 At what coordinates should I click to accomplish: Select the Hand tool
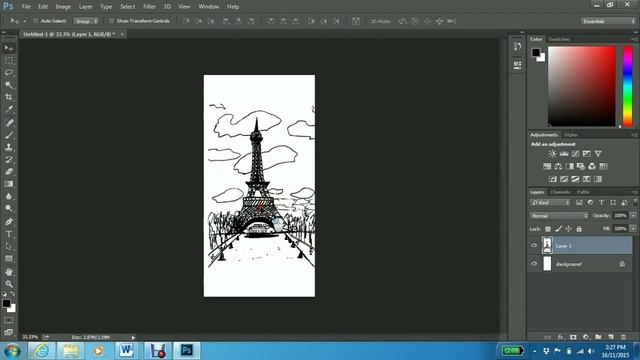pyautogui.click(x=9, y=272)
